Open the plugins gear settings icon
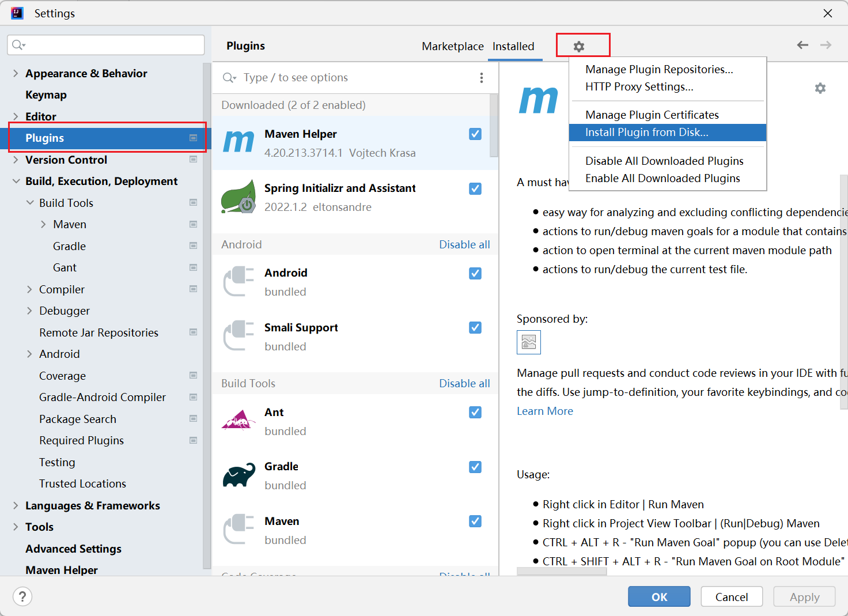This screenshot has width=848, height=616. coord(579,47)
